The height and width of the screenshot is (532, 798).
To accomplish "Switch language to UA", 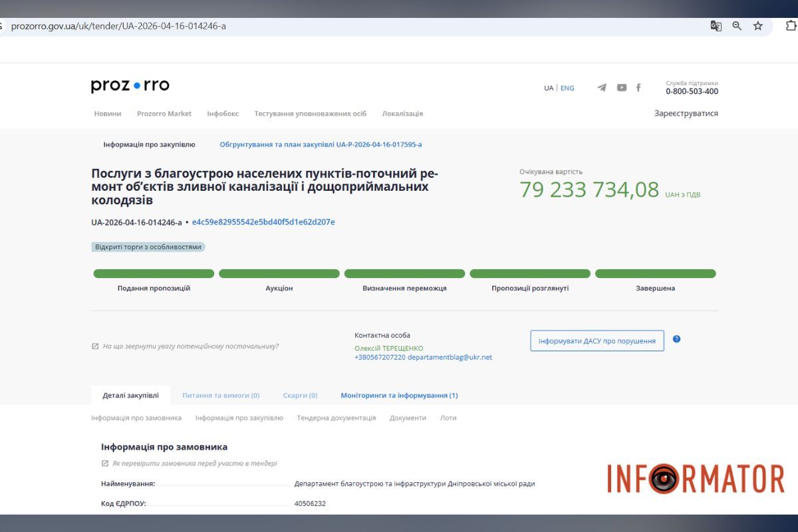I will (549, 88).
